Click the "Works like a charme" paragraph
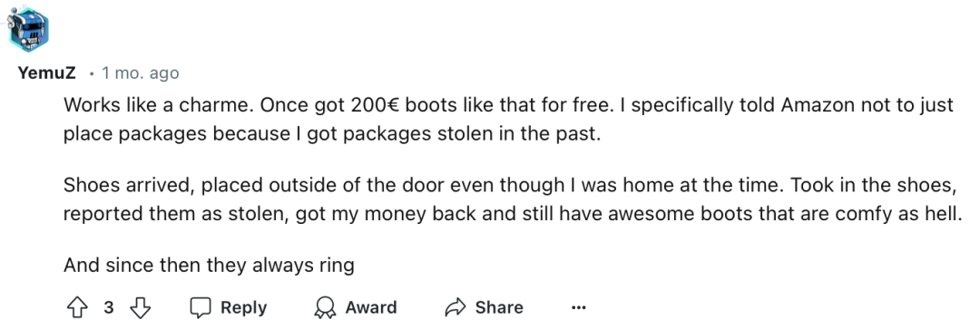The height and width of the screenshot is (329, 980). pyautogui.click(x=509, y=120)
